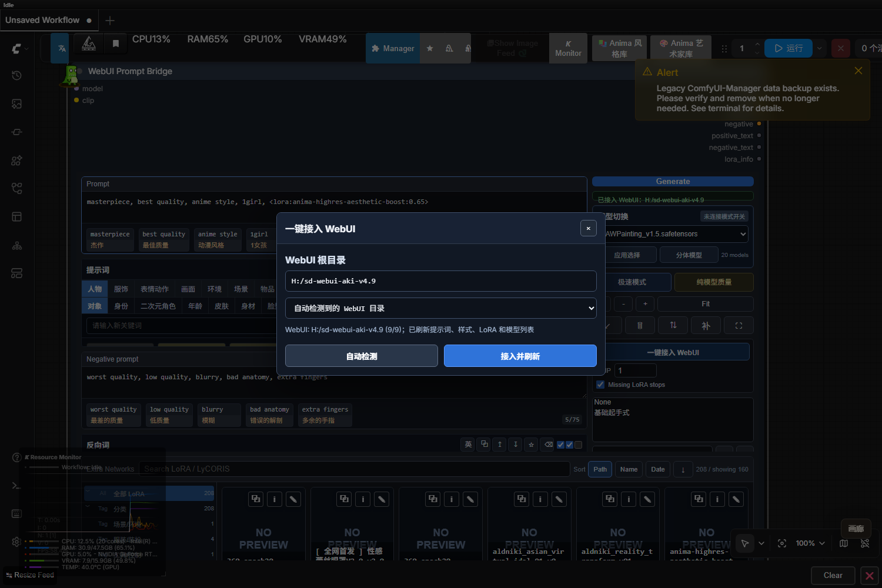Toggle the Missing LoRA stops checkbox
This screenshot has height=588, width=882.
[600, 385]
